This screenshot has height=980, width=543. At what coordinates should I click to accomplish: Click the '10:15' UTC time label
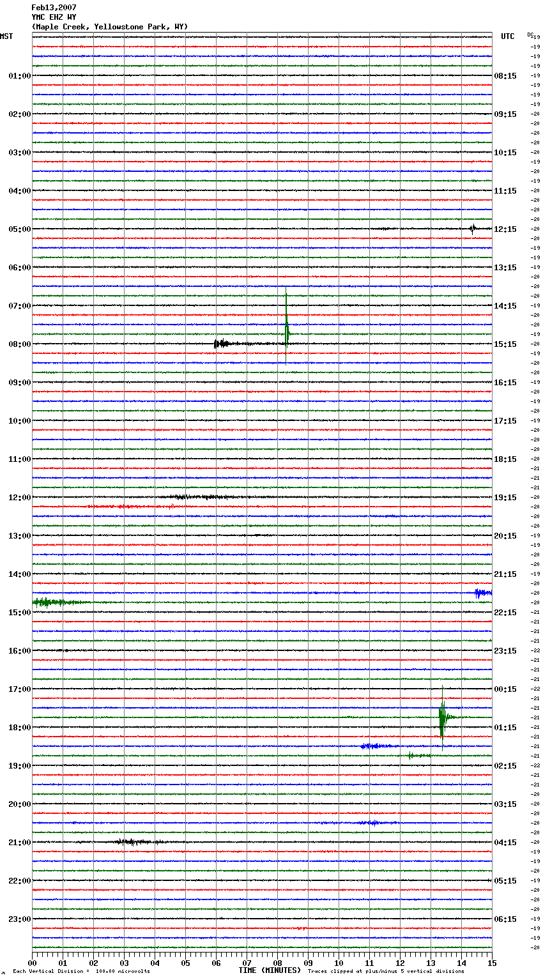[x=505, y=153]
